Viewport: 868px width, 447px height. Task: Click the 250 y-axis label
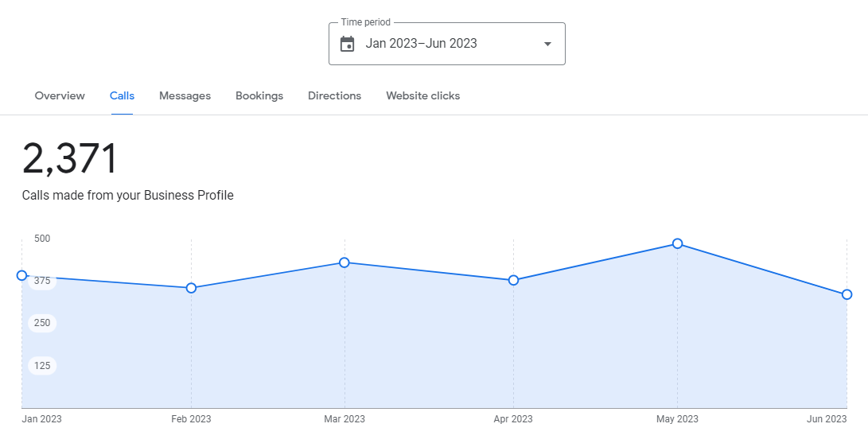pos(42,323)
